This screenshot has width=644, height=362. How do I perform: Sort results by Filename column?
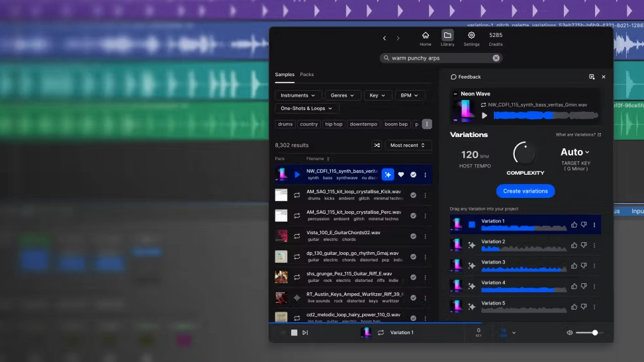tap(318, 159)
